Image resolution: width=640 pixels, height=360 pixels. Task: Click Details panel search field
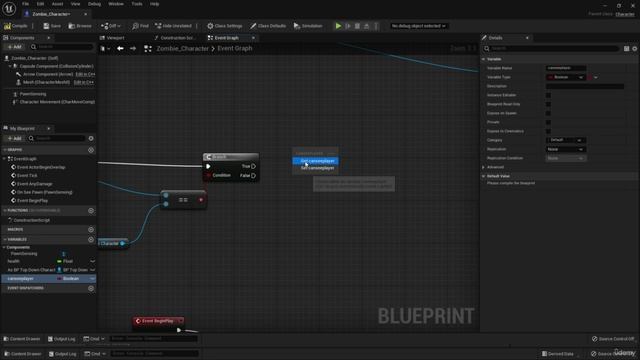coord(551,49)
